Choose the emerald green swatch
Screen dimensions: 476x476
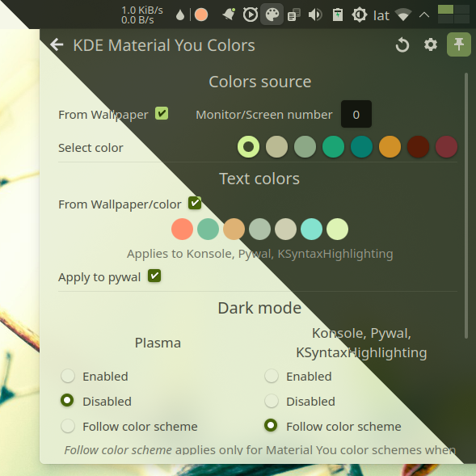[333, 146]
